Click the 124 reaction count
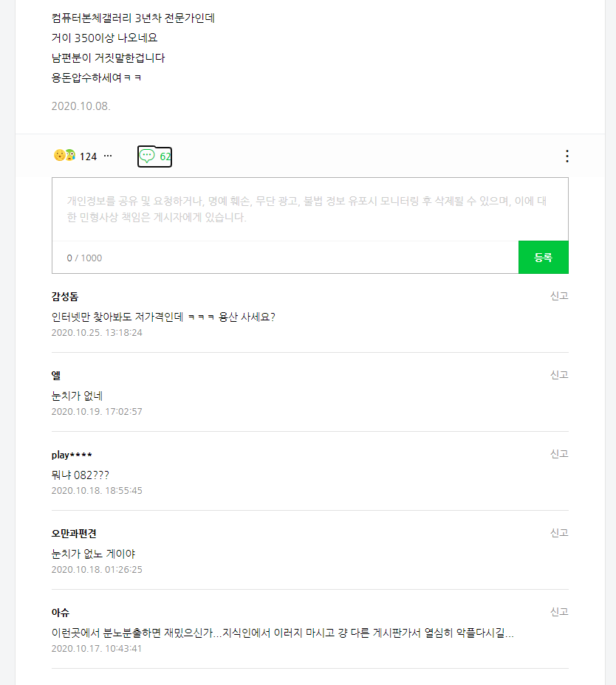The image size is (616, 685). (x=89, y=156)
